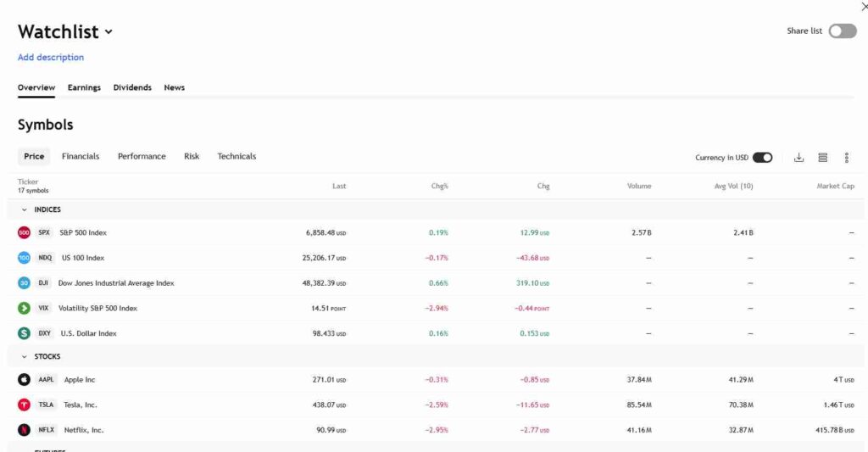Switch to the Dividends tab

132,87
